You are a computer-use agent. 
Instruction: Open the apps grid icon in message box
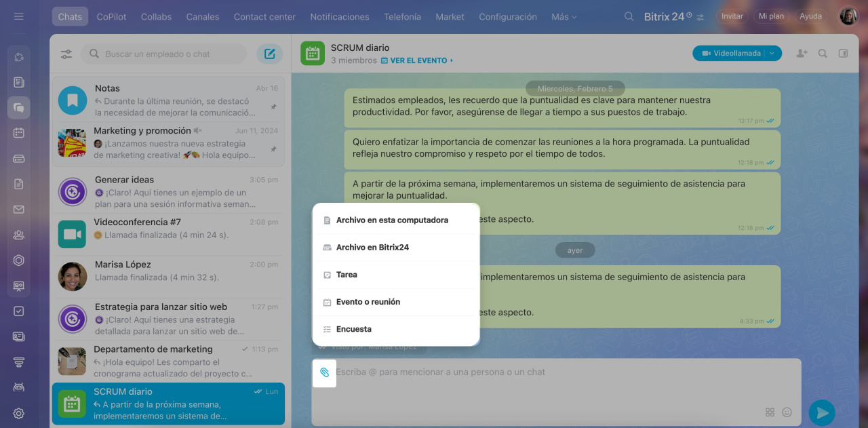pos(770,412)
